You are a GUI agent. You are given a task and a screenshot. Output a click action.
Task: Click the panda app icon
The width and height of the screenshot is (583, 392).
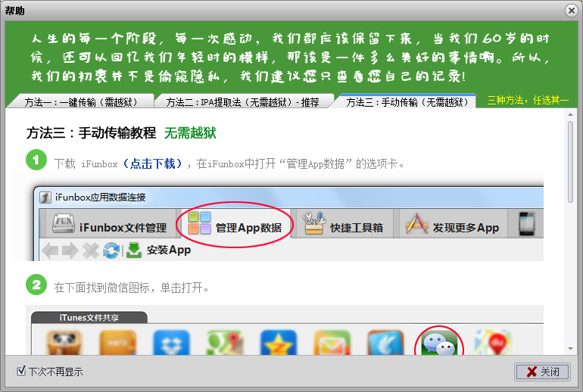[x=64, y=342]
